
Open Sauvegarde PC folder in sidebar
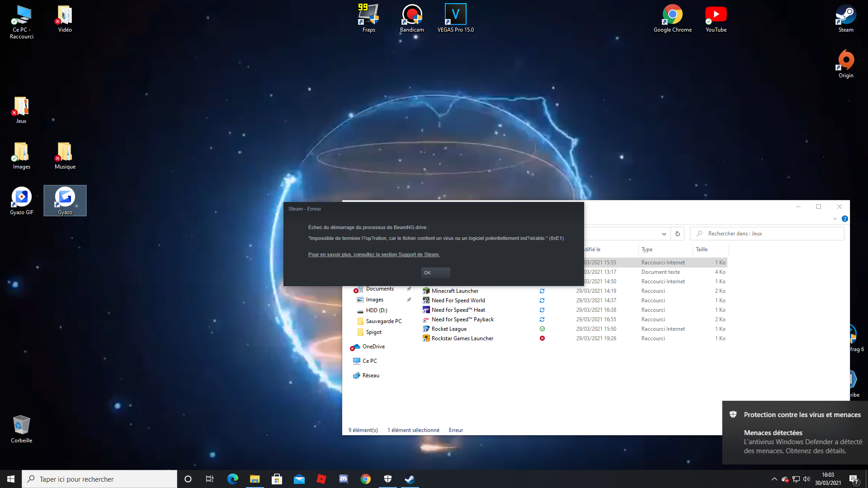point(383,321)
